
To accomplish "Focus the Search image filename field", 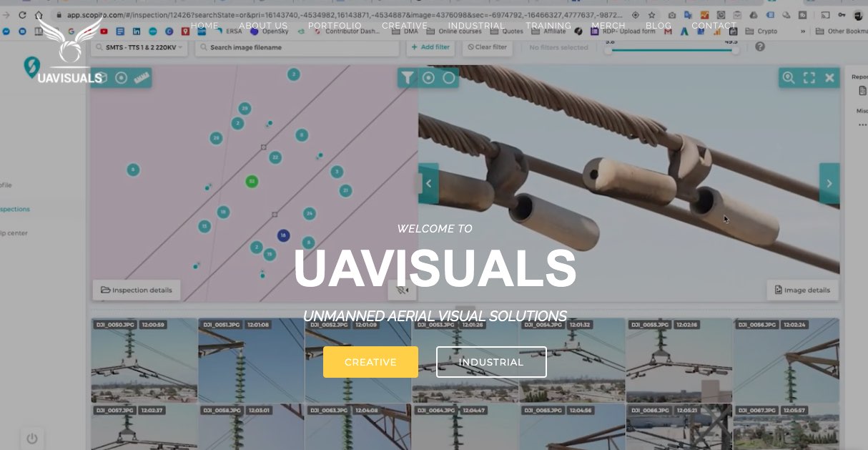I will click(x=296, y=47).
